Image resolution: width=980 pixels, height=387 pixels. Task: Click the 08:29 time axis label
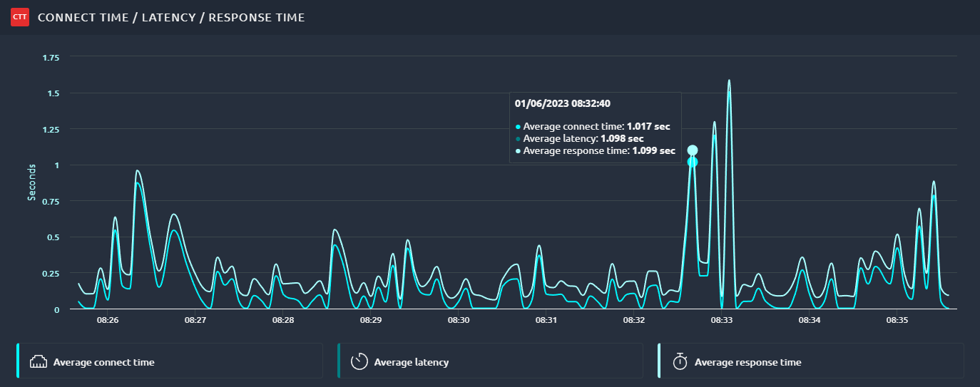[x=371, y=321]
